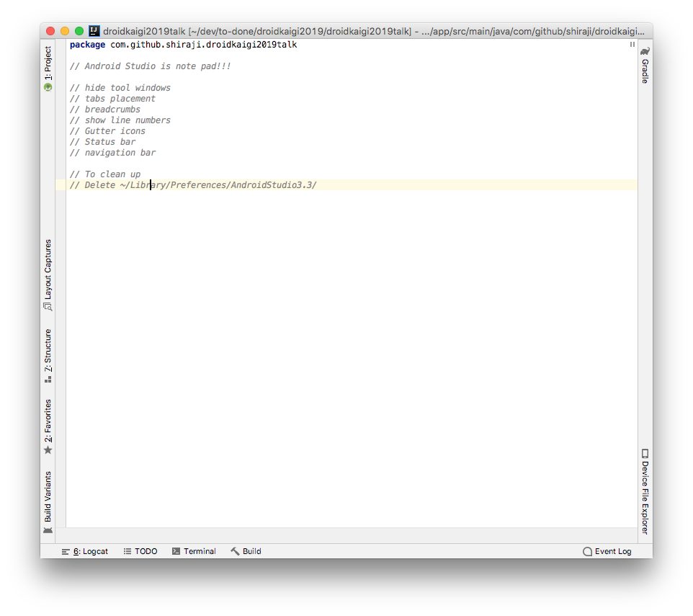
Task: Open the Build Variants tool window
Action: click(48, 502)
